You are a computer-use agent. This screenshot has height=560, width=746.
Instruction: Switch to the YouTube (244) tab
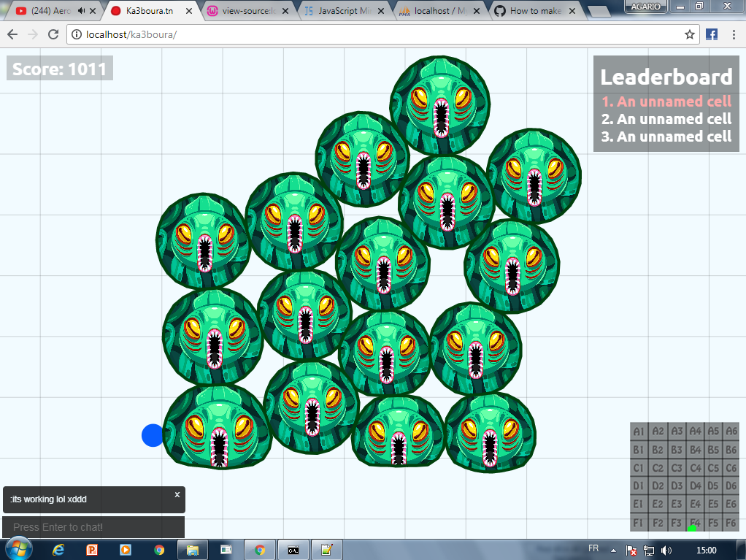tap(50, 11)
